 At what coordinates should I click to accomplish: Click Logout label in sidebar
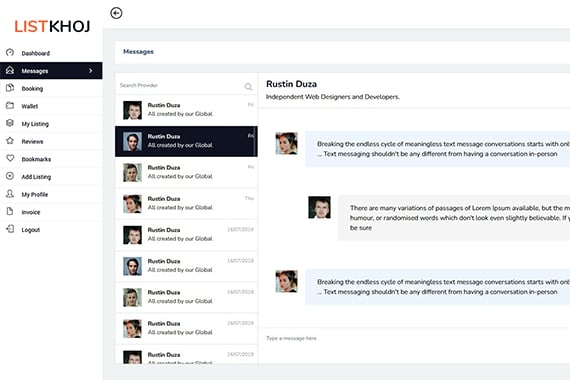click(x=31, y=230)
